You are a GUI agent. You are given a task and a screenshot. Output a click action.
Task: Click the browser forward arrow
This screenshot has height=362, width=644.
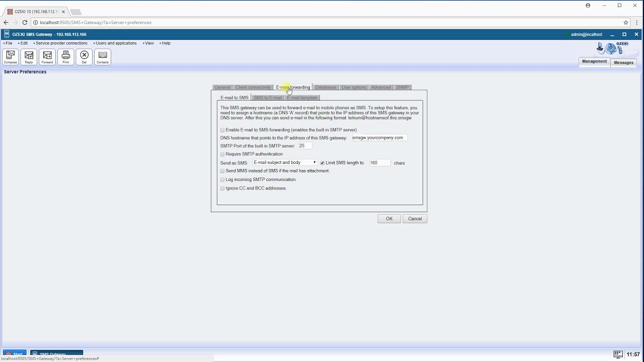click(15, 23)
